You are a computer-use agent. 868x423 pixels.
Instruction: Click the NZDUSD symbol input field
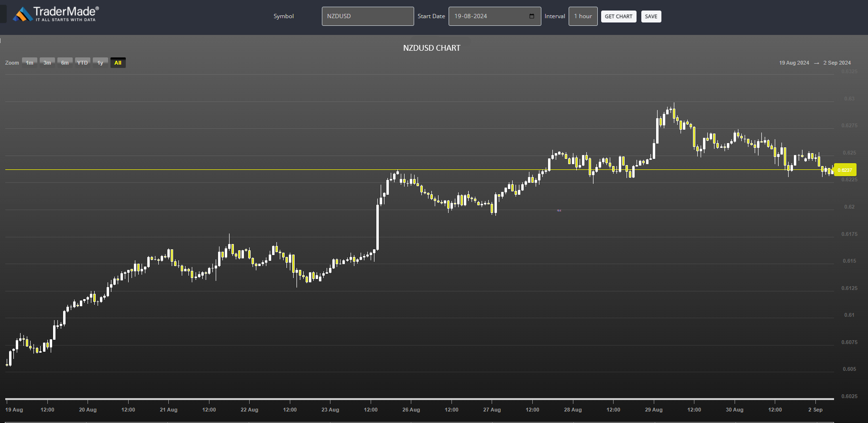click(368, 16)
